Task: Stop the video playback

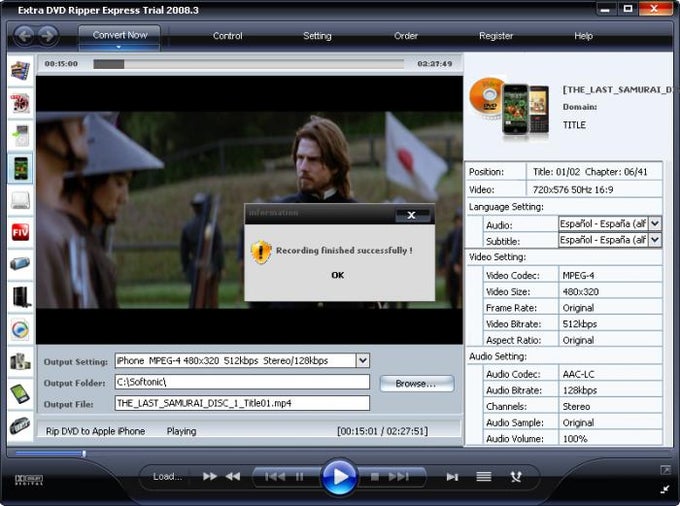Action: coord(375,477)
